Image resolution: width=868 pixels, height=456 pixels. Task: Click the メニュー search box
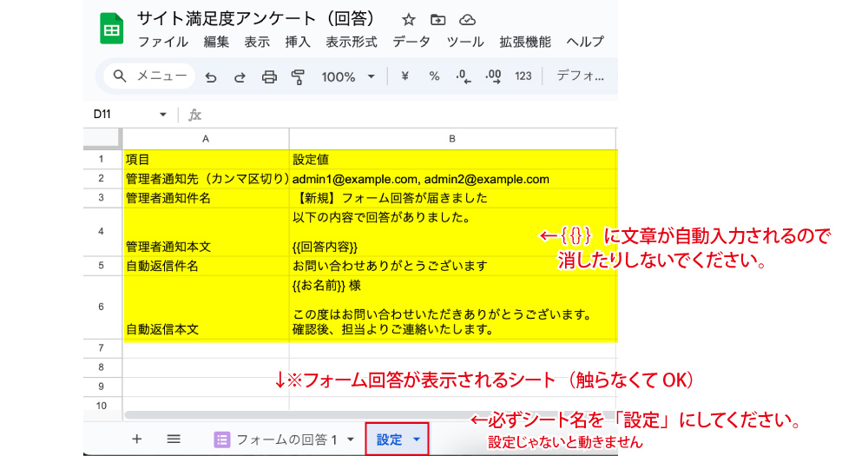(150, 76)
